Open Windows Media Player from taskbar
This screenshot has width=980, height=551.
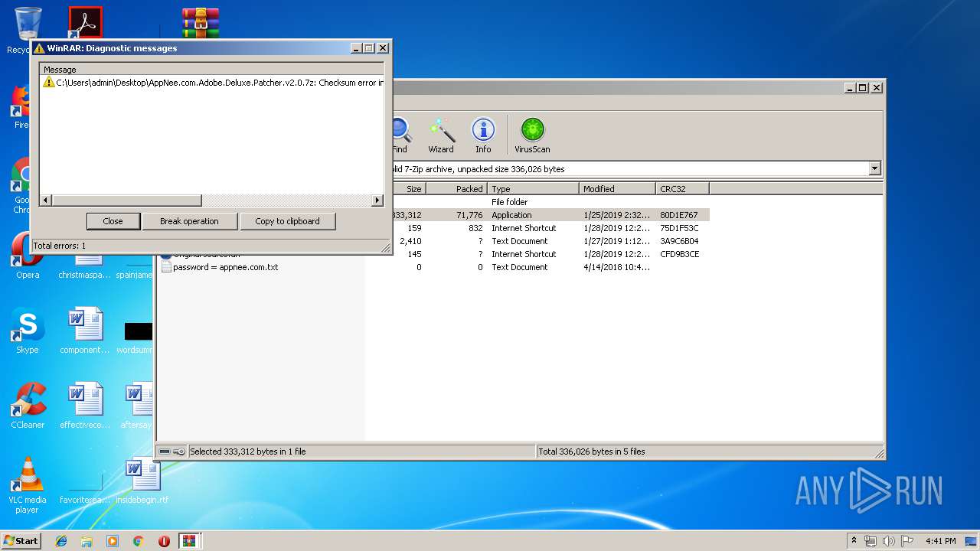[x=113, y=541]
